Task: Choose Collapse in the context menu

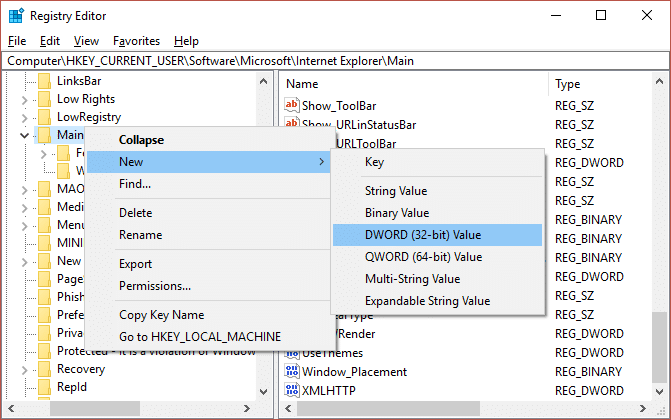Action: pos(208,140)
